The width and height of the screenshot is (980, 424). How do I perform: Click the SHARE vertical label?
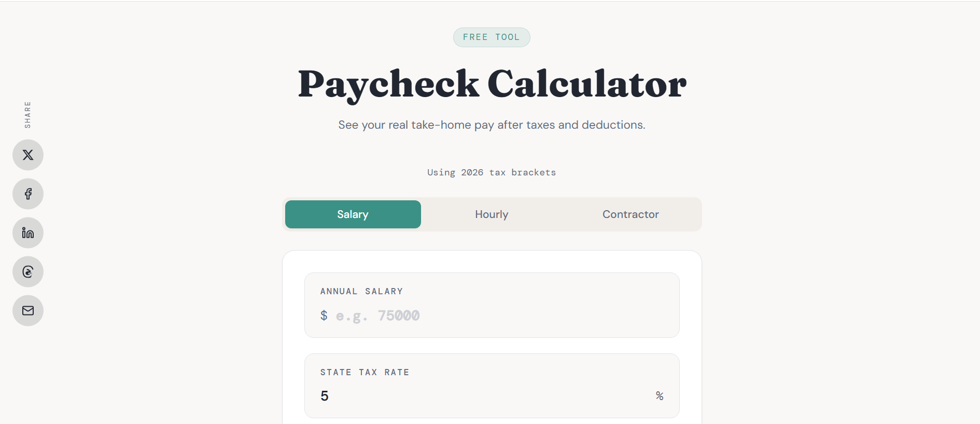click(x=27, y=114)
